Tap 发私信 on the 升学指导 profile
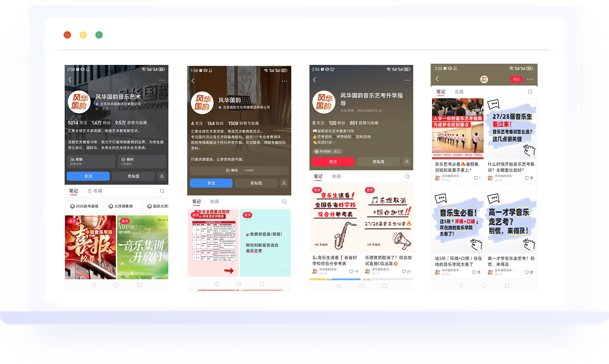This screenshot has width=609, height=364. click(378, 162)
